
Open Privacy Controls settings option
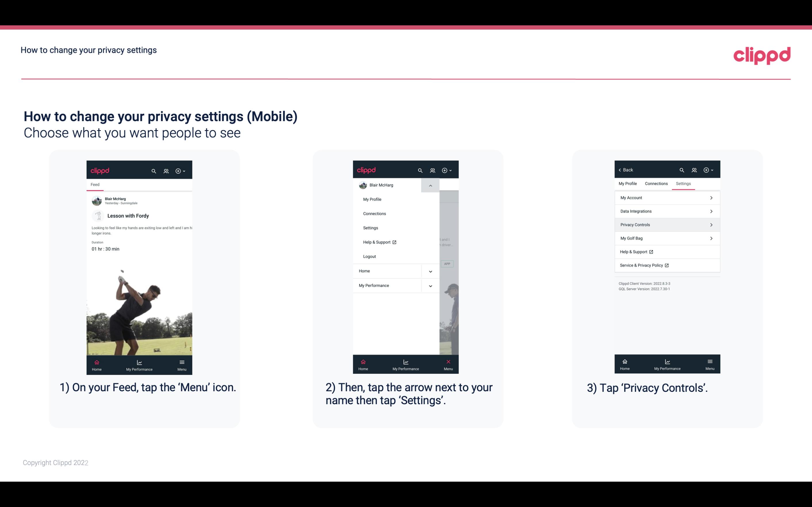tap(667, 224)
